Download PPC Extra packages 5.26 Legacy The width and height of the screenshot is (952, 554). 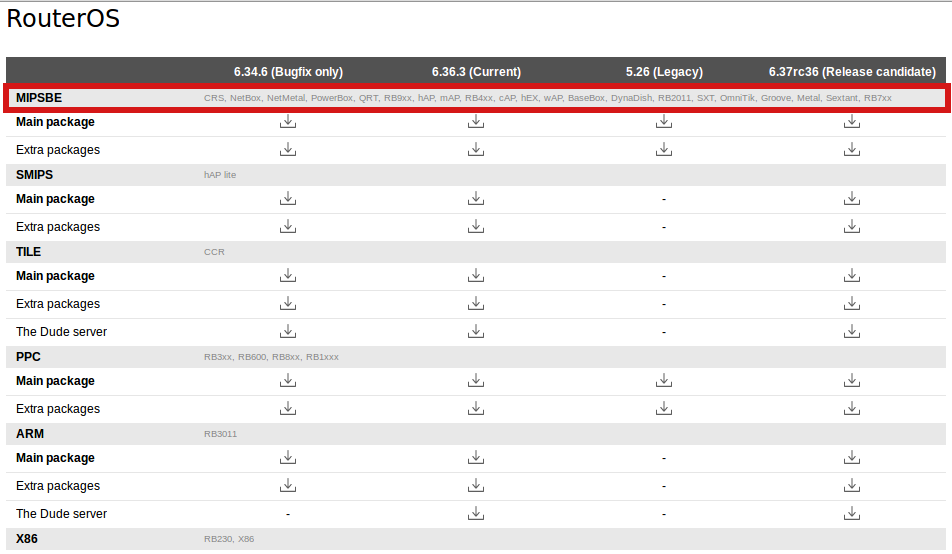(664, 409)
